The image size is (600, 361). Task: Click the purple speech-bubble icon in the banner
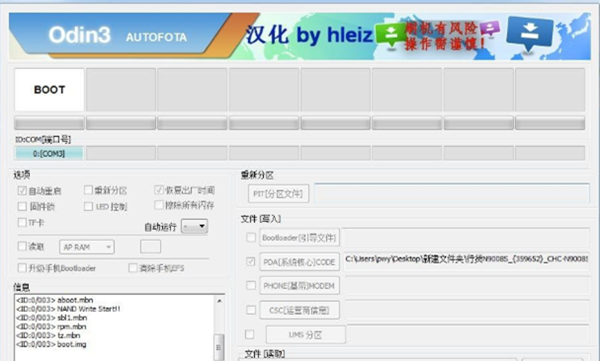[x=490, y=28]
